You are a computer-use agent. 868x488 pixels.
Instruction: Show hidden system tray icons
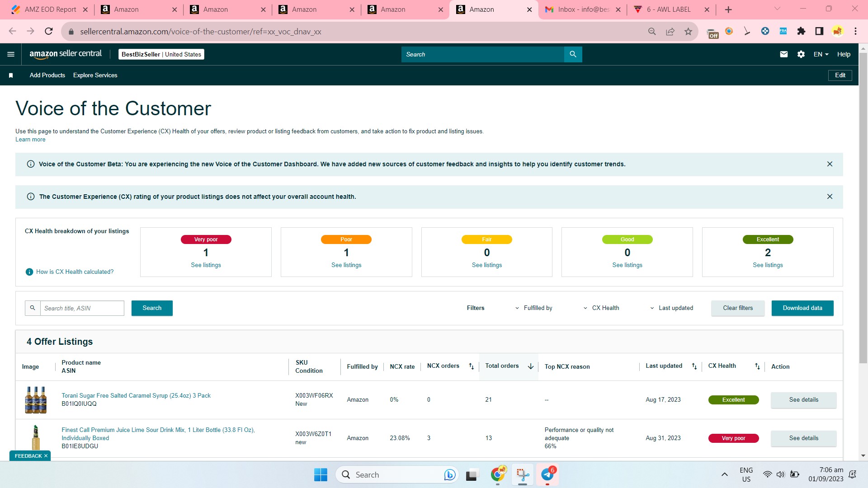[724, 475]
